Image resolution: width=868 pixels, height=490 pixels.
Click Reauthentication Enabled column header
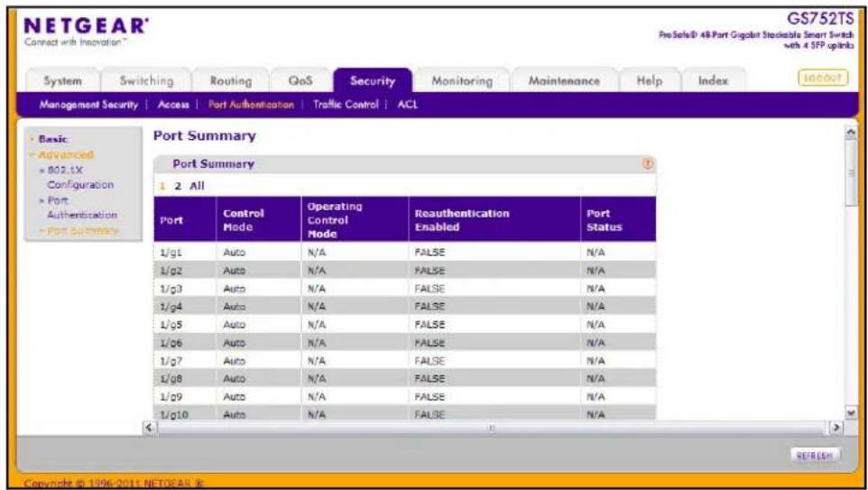point(494,220)
